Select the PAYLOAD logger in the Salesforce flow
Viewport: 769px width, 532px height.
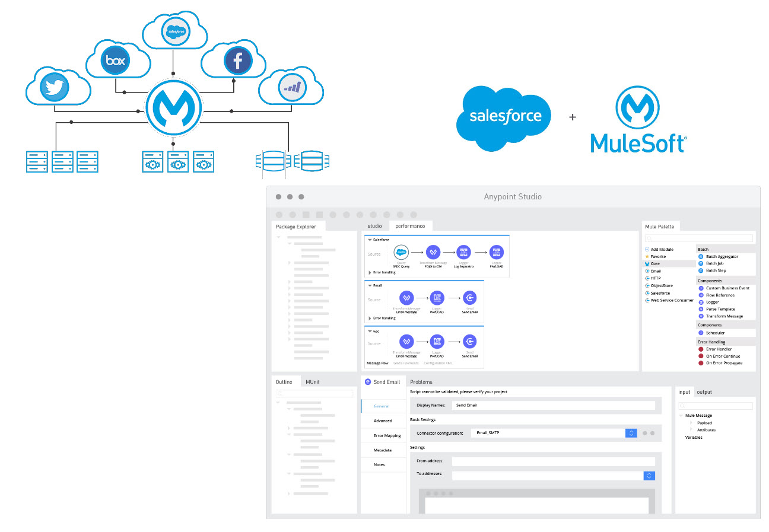496,253
